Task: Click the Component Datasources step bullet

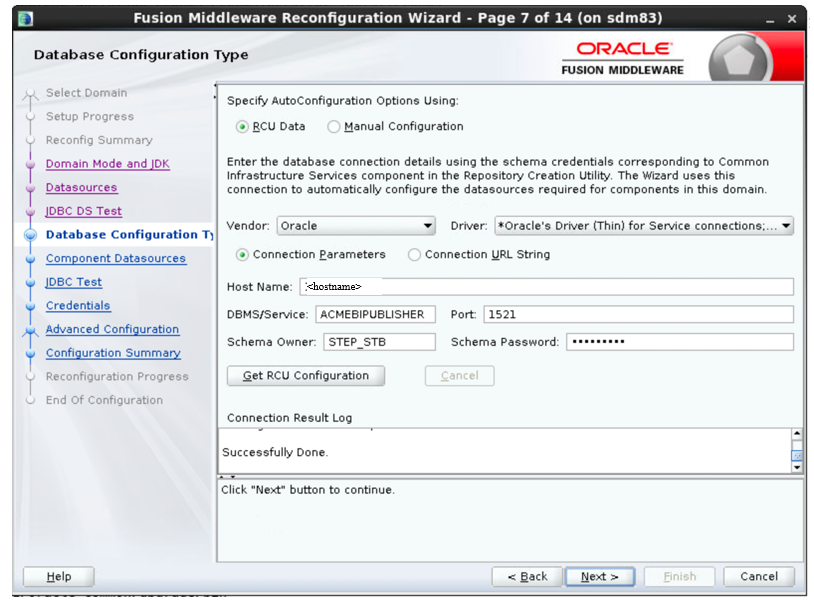Action: coord(31,259)
